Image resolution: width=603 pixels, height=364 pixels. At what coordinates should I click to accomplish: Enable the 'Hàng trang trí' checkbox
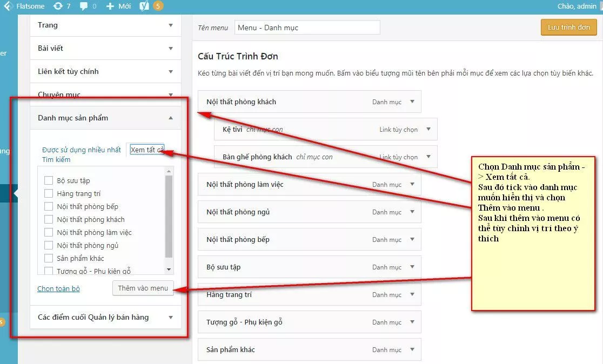click(48, 193)
